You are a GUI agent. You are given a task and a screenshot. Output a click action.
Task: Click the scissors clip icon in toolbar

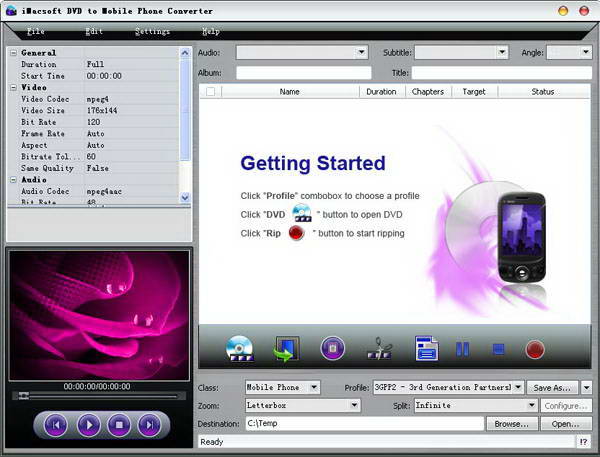click(x=380, y=349)
